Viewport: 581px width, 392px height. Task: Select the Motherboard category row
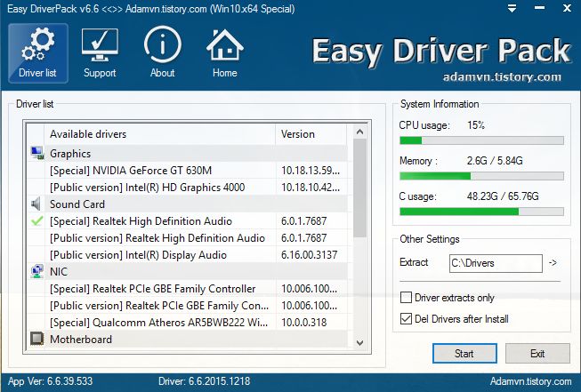(187, 339)
